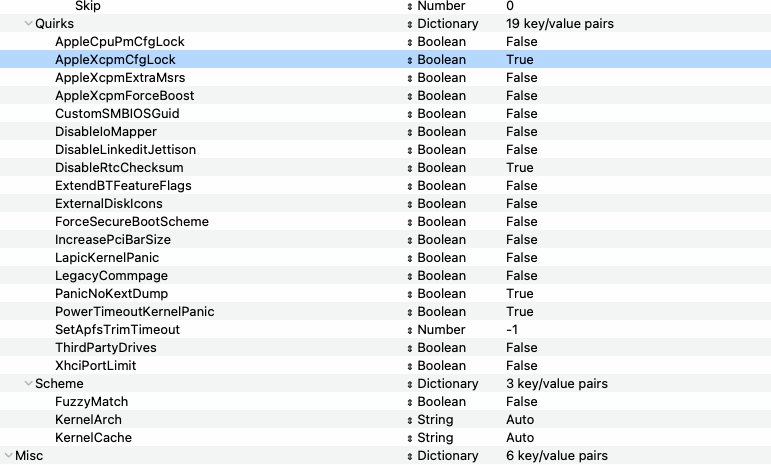Click the Auto value of KernelCache
The height and width of the screenshot is (465, 771).
tap(520, 437)
